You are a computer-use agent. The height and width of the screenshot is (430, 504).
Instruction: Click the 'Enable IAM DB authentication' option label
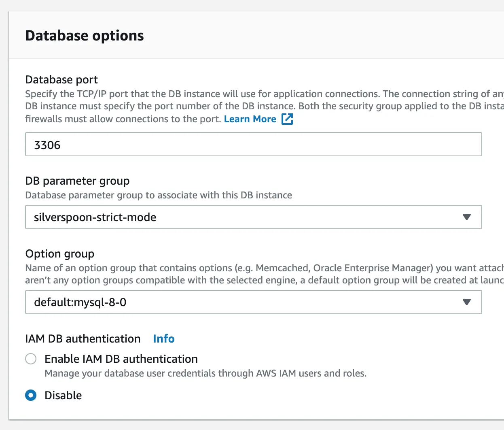[121, 359]
